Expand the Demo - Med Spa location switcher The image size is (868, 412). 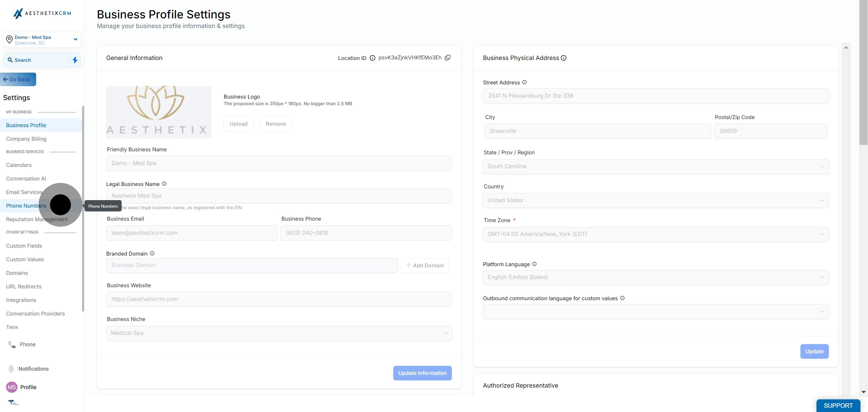coord(42,40)
